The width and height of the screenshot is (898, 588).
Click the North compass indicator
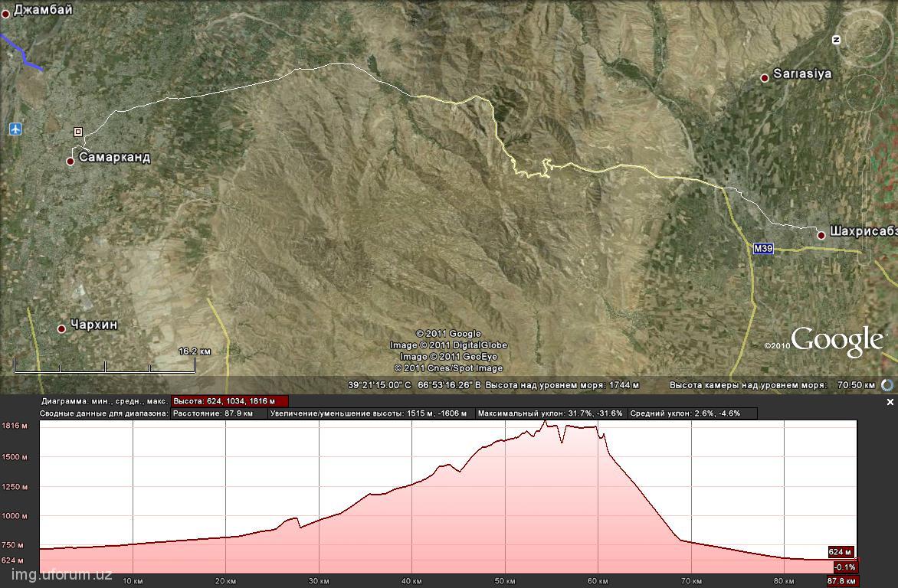(837, 40)
